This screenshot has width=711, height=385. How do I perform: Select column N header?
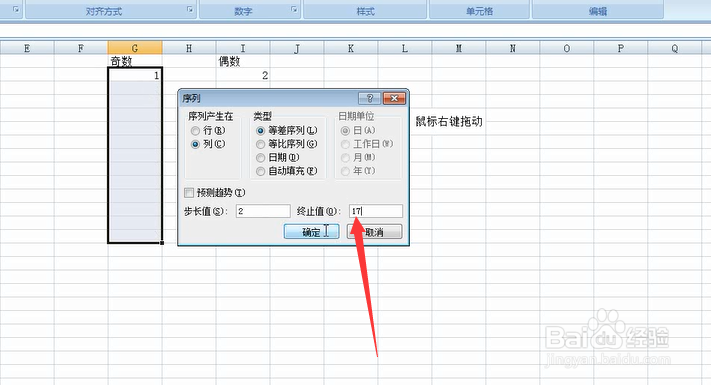click(512, 48)
